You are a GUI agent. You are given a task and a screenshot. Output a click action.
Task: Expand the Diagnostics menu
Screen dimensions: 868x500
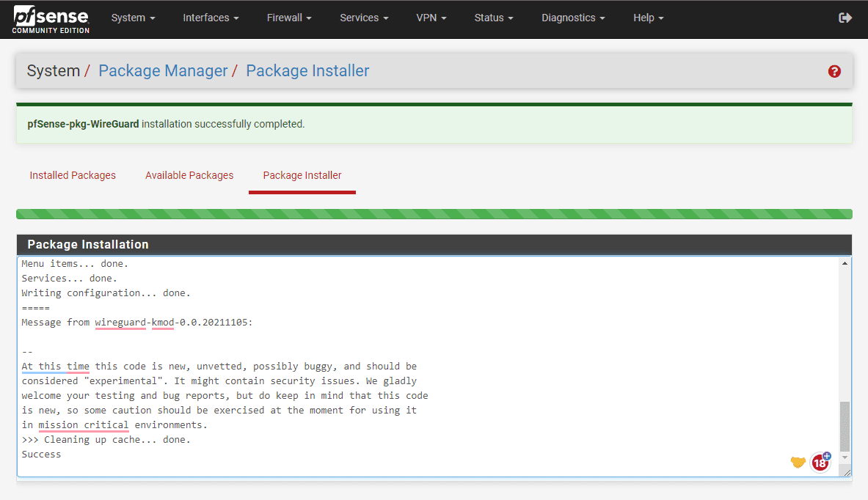pyautogui.click(x=573, y=18)
